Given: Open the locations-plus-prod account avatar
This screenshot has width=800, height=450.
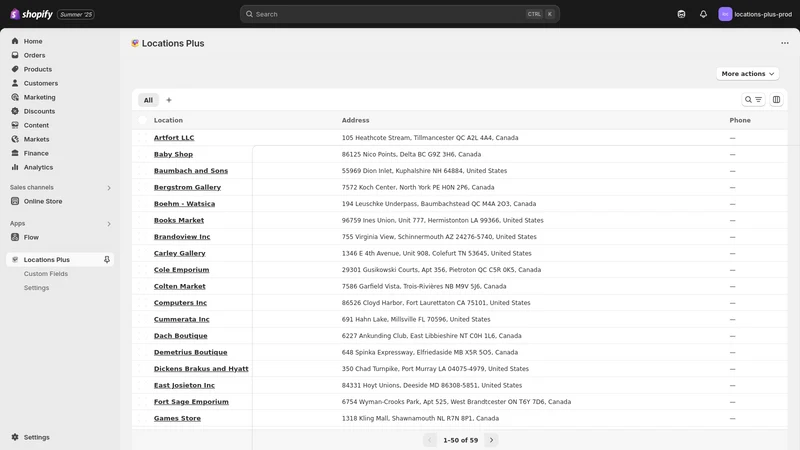Looking at the screenshot, I should pyautogui.click(x=725, y=14).
